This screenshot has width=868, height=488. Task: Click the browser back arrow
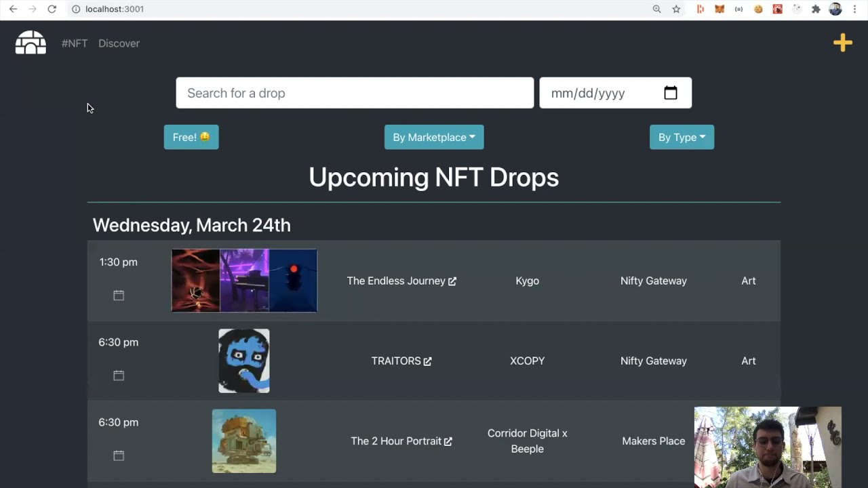13,9
